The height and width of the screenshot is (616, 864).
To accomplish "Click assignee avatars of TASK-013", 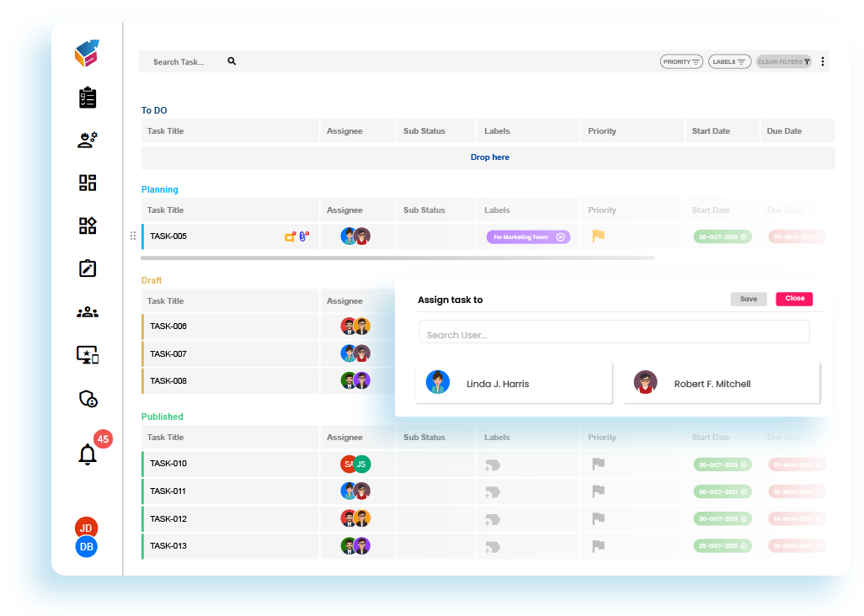I will [x=355, y=546].
